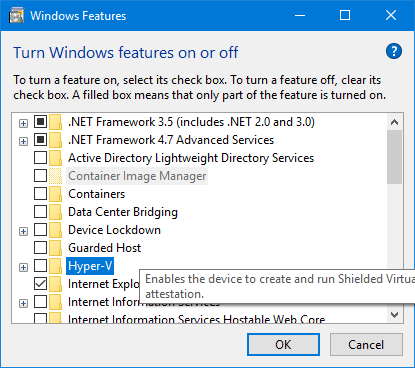Select the Data Center Bridging item
415x368 pixels.
(x=123, y=212)
